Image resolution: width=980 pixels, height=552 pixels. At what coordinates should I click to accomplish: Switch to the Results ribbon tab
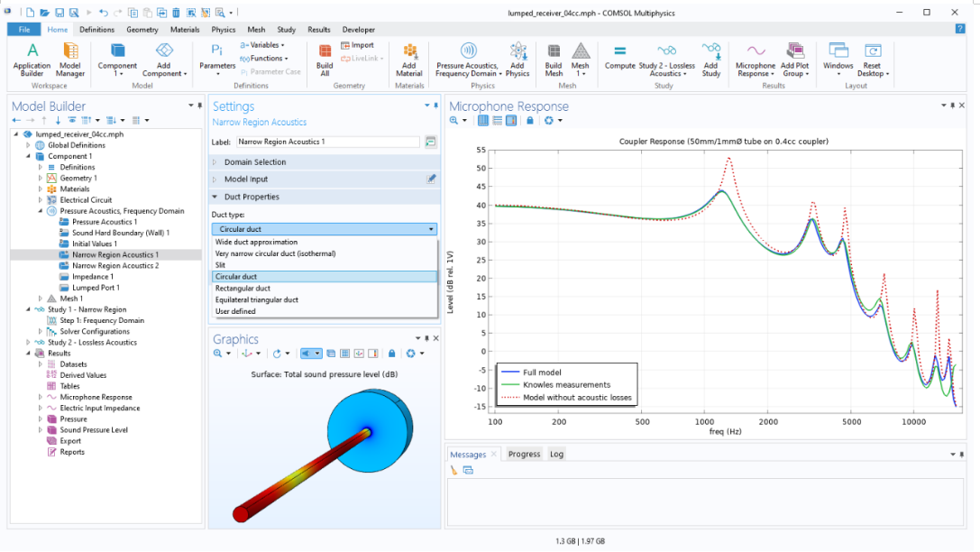coord(319,30)
